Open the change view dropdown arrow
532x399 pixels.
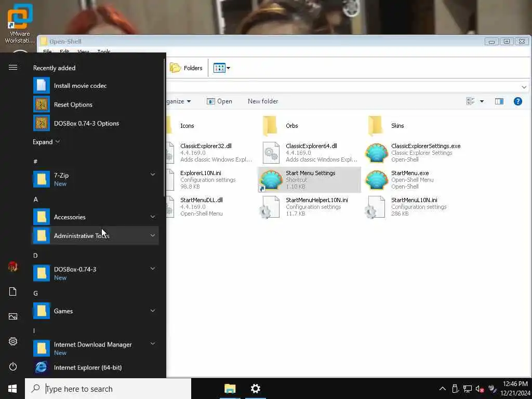(482, 101)
